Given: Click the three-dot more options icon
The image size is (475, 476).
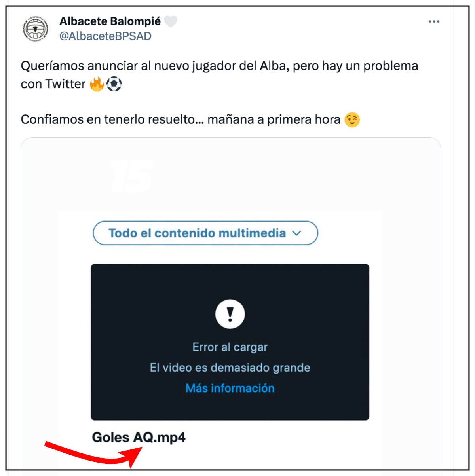Looking at the screenshot, I should point(434,21).
